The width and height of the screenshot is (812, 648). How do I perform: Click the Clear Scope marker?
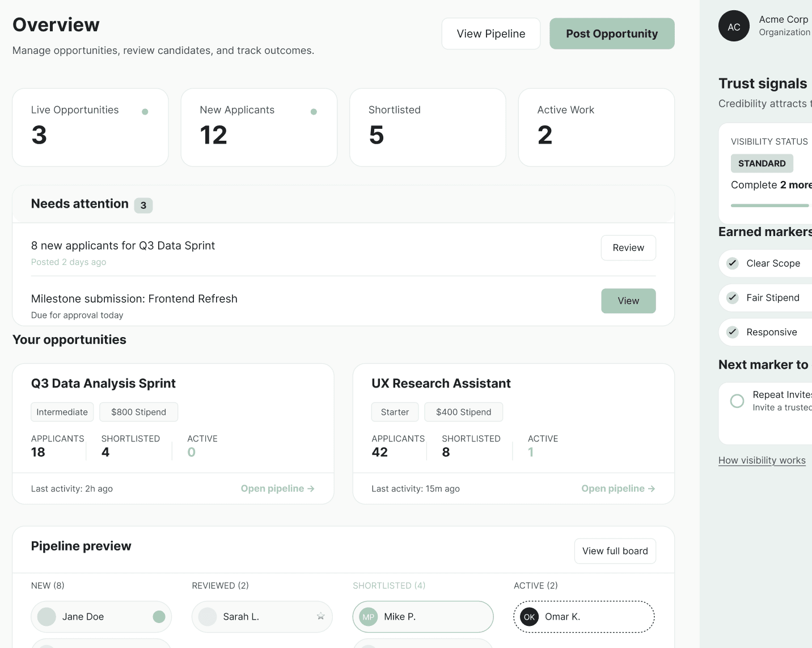766,263
